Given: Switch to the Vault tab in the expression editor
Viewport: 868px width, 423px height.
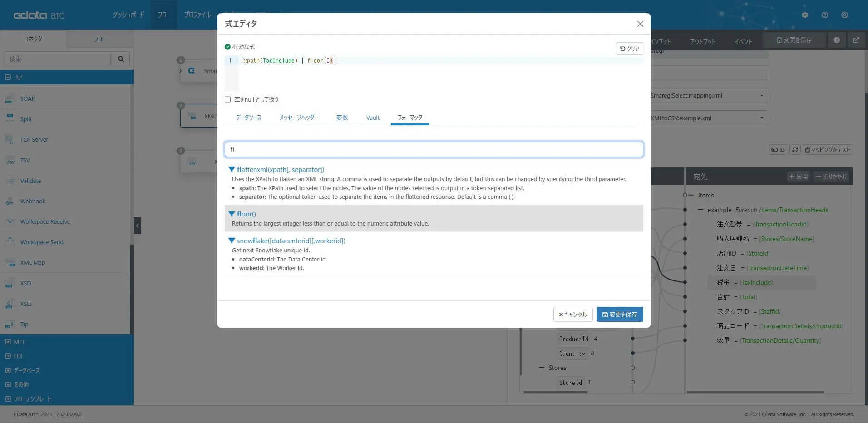Looking at the screenshot, I should tap(372, 118).
